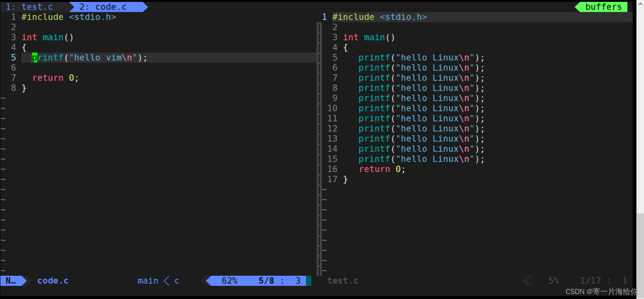
Task: Click the 5/8 line counter
Action: coord(266,281)
